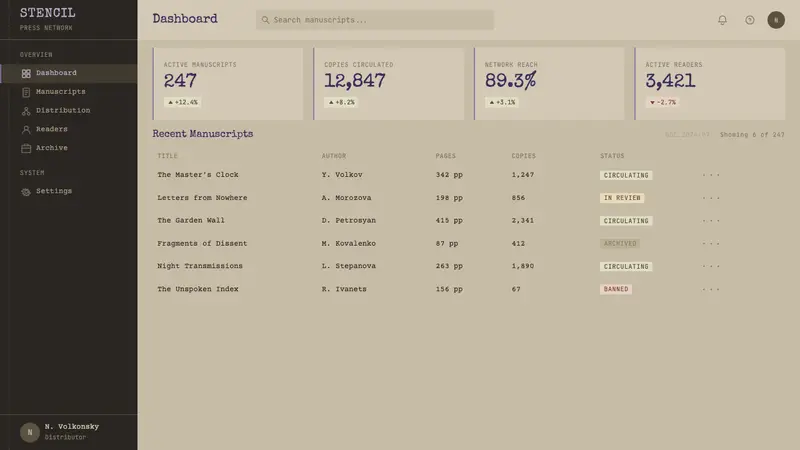Click the +3.1% change badge
This screenshot has height=450, width=800.
(x=502, y=103)
